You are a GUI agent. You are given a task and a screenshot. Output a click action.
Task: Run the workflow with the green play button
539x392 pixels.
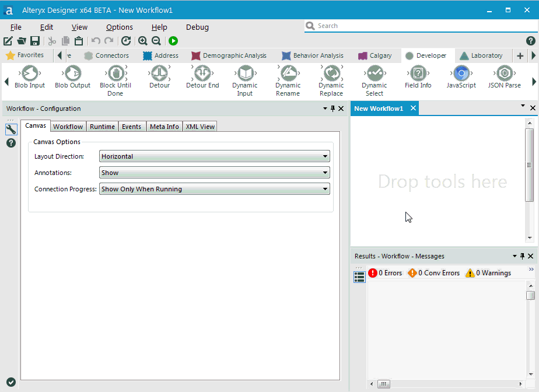point(173,41)
